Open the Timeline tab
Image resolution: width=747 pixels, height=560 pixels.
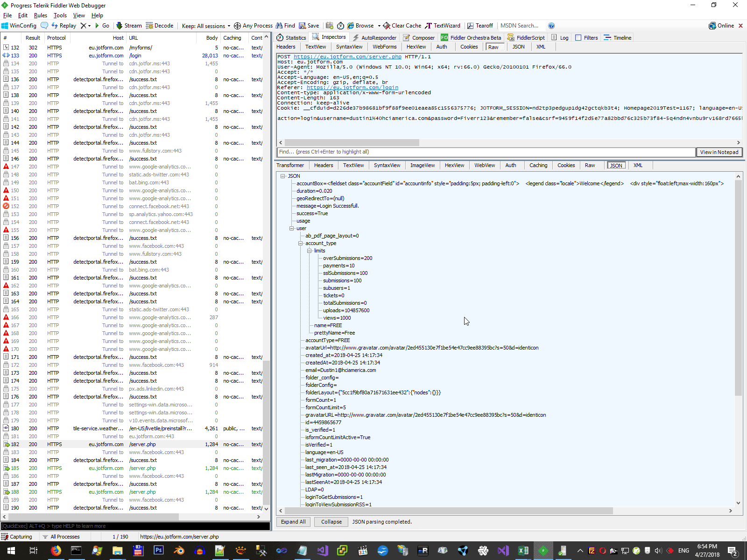[x=617, y=38]
